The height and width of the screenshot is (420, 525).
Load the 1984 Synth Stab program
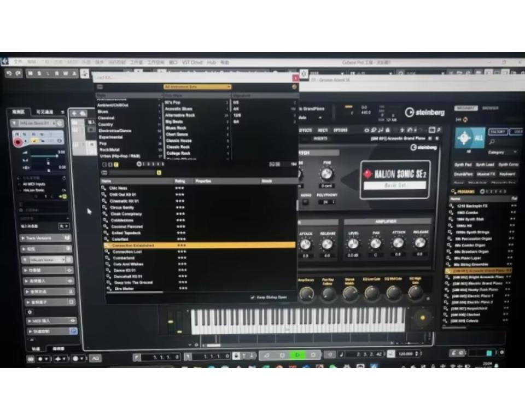tap(470, 219)
